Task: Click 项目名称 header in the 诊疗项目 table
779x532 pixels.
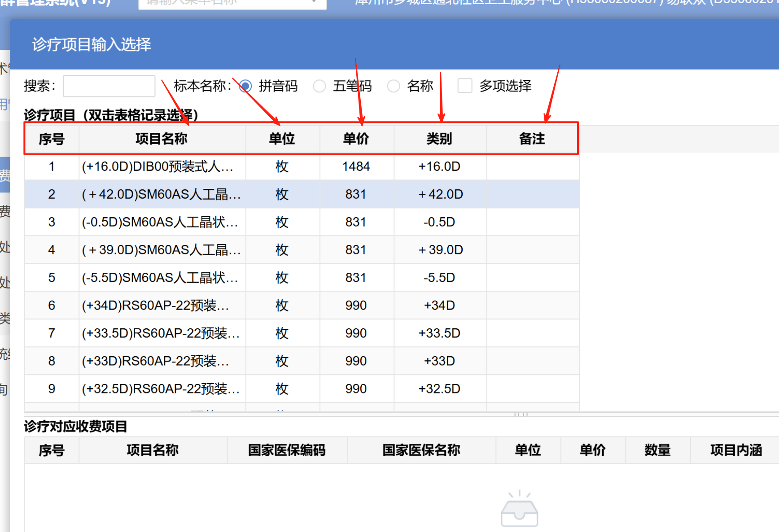Action: pyautogui.click(x=162, y=139)
